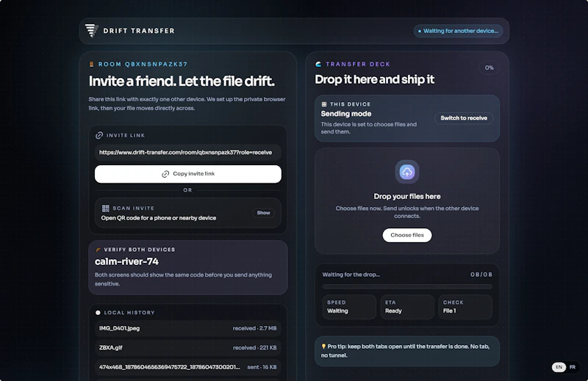
Task: Click the DRIFT TRANSFER brand name
Action: (x=139, y=31)
